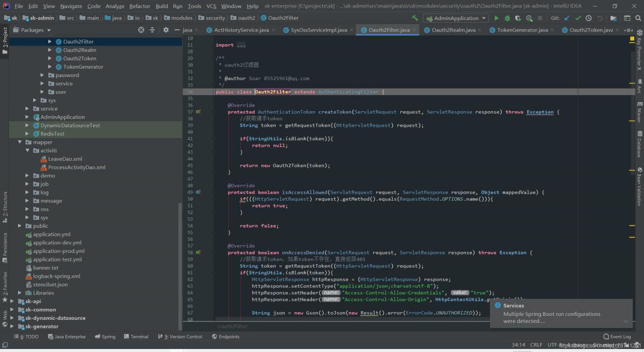Viewport: 644px width, 352px height.
Task: Run AdminApplication with the green play icon
Action: [497, 18]
